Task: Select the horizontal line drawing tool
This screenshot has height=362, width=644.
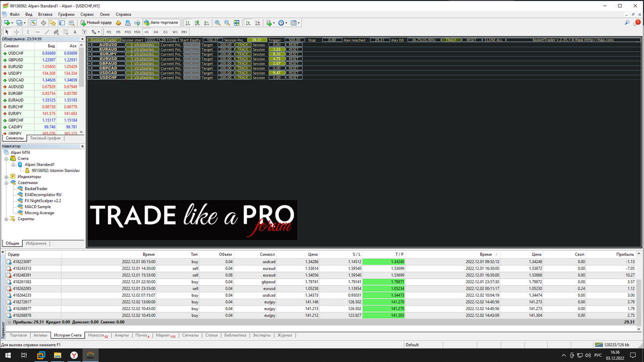Action: click(x=37, y=32)
